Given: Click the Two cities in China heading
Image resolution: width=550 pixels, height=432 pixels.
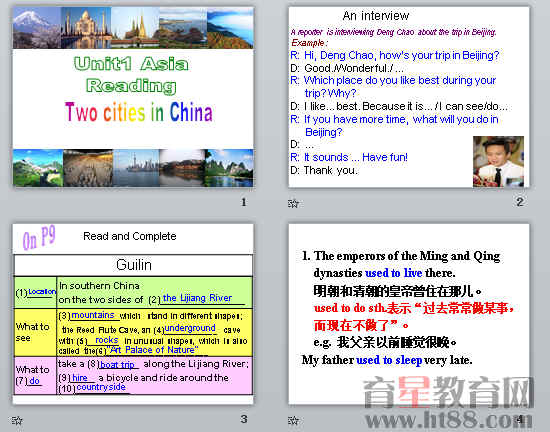Looking at the screenshot, I should [x=139, y=112].
